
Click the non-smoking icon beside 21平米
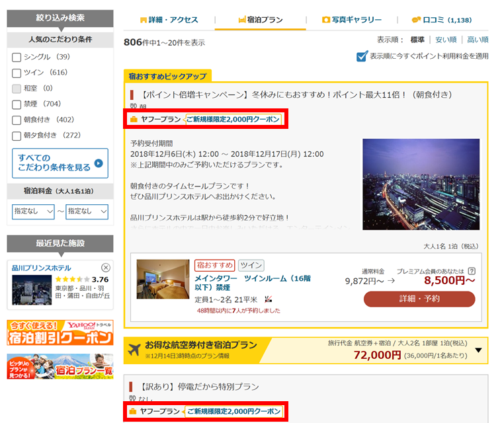coord(268,299)
